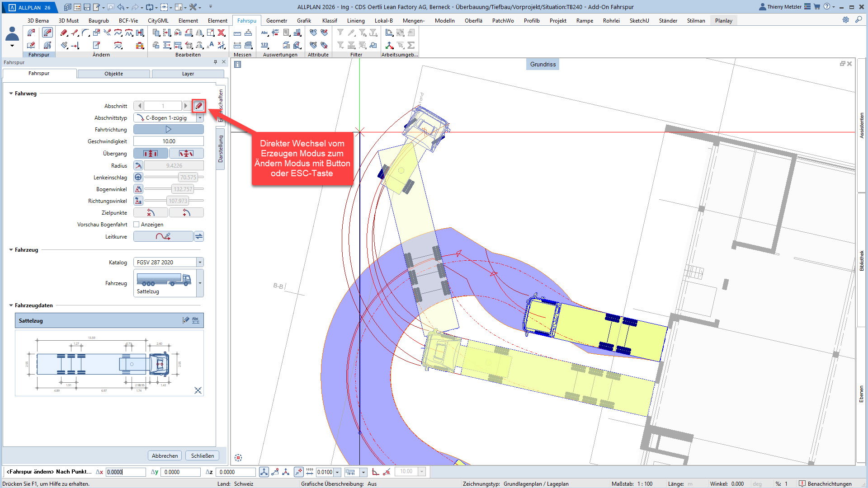Enable the Vorschau Bogenfahrt Anzeigen checkbox

[137, 225]
